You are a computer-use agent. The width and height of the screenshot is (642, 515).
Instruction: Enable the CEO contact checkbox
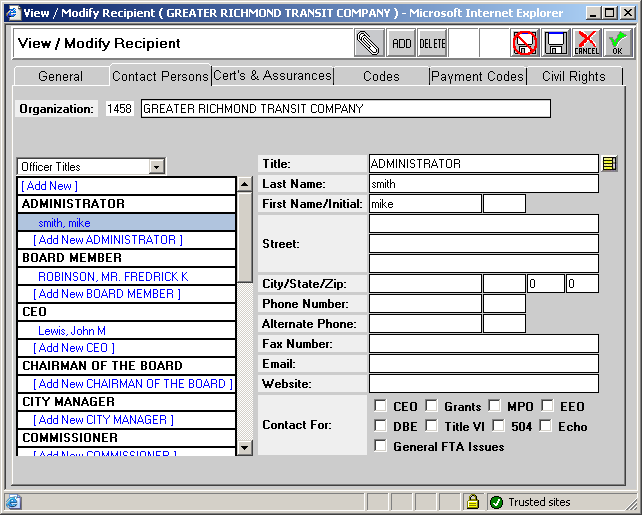coord(381,406)
